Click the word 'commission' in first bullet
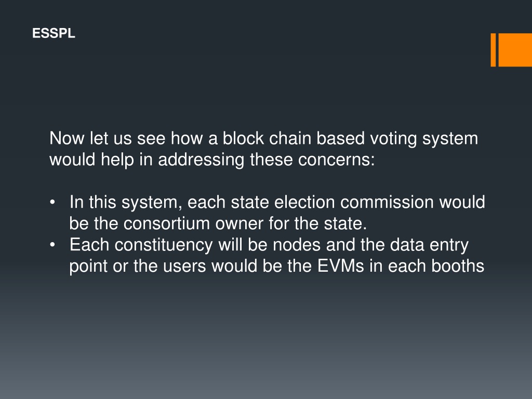 point(387,202)
